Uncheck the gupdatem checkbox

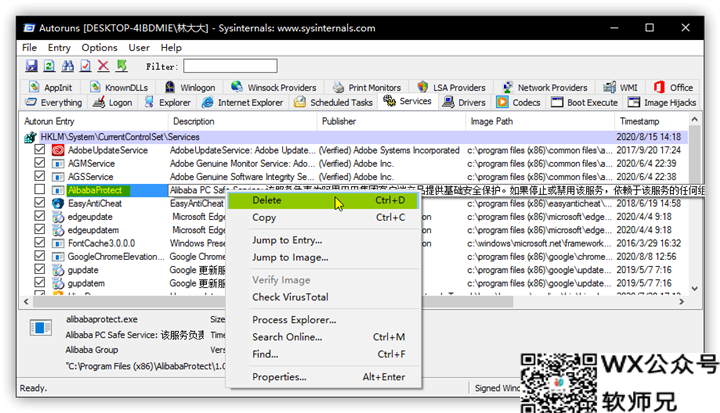tap(39, 283)
